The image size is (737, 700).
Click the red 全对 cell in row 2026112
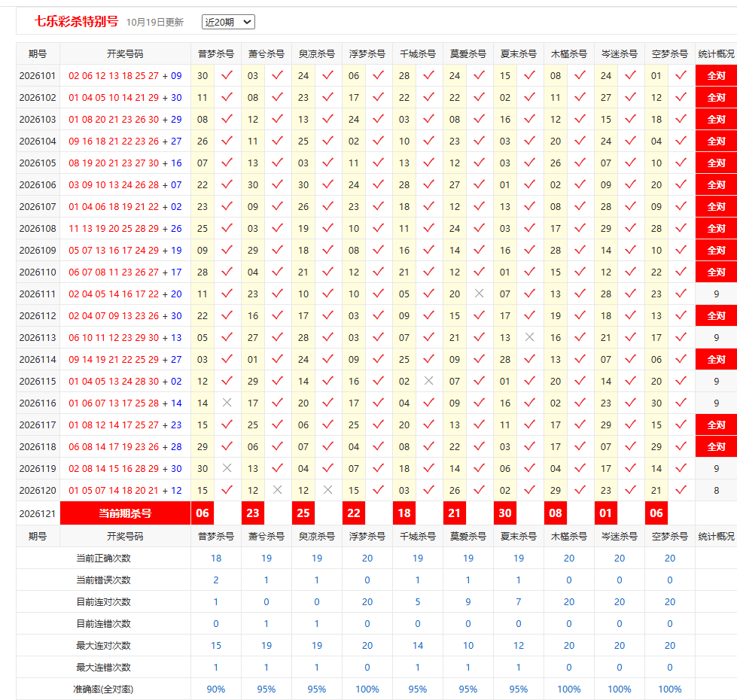(717, 315)
